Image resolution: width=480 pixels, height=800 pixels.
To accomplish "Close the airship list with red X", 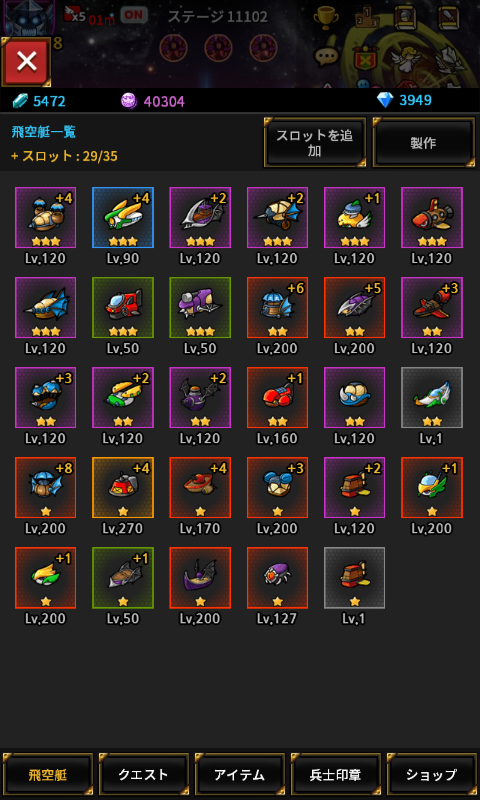I will coord(26,61).
